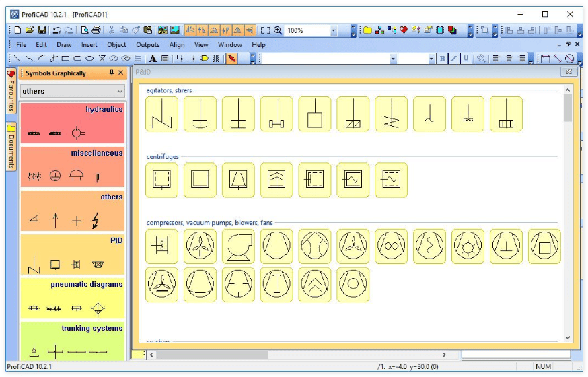The image size is (588, 377).
Task: Toggle the align text right button
Action: [x=521, y=58]
